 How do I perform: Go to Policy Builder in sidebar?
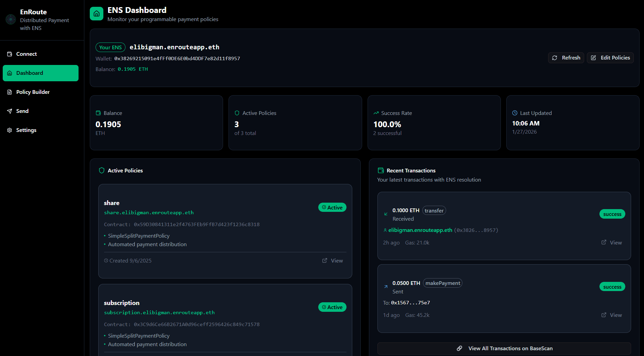[33, 92]
